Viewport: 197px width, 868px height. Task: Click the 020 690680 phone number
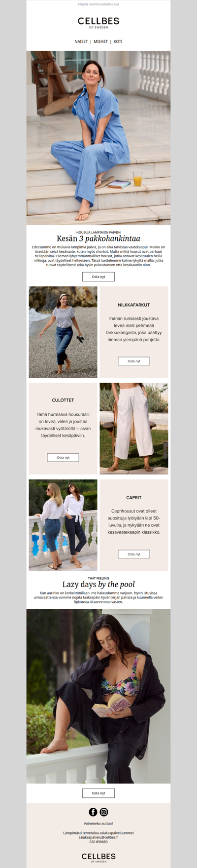coord(98,842)
